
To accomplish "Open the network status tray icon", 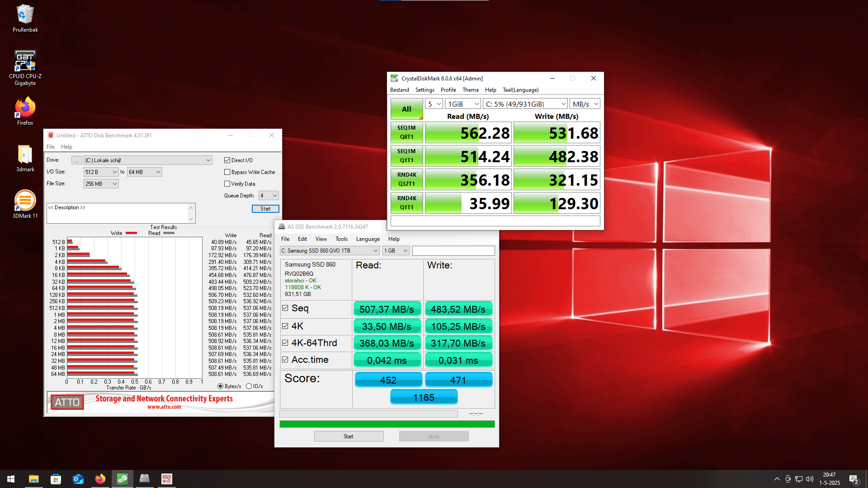I will click(x=799, y=479).
